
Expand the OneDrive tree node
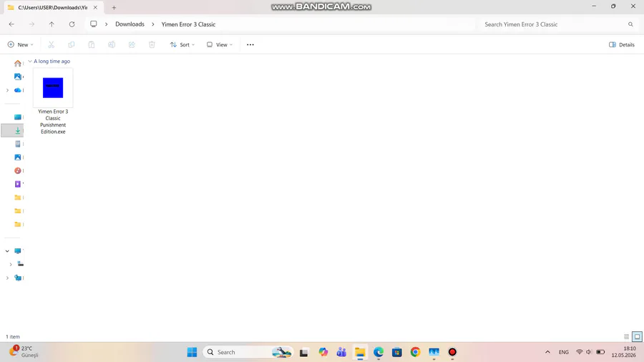tap(7, 90)
